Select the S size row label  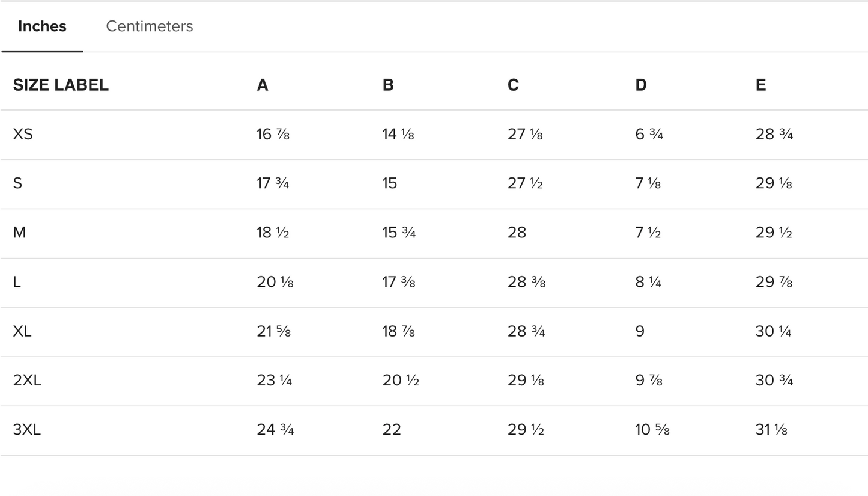pos(17,183)
